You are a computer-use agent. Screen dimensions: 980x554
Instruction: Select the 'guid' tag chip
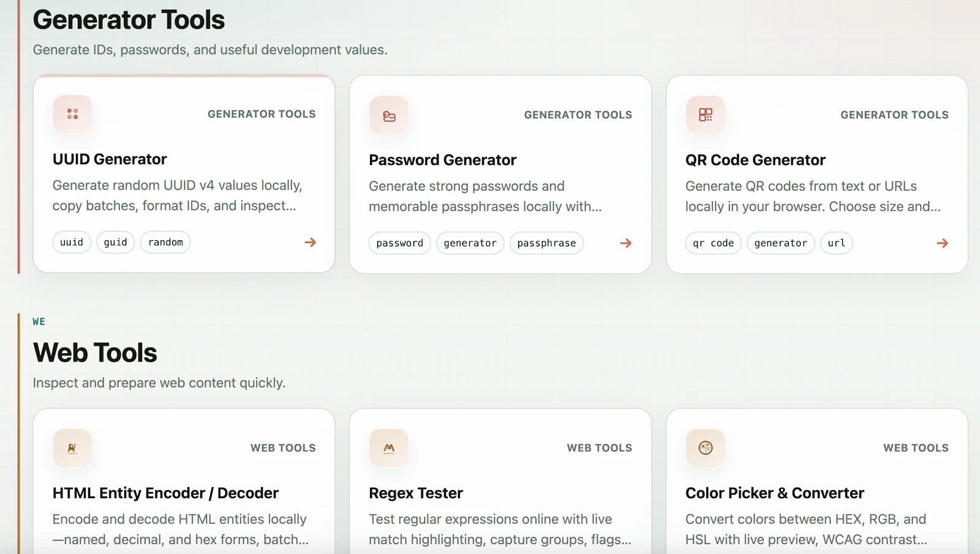pyautogui.click(x=116, y=242)
